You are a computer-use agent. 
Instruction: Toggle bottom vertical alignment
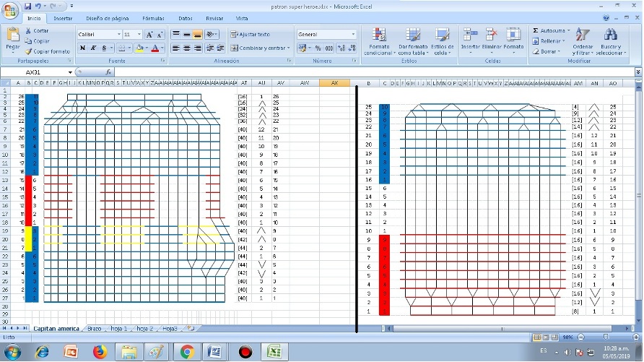pyautogui.click(x=197, y=35)
